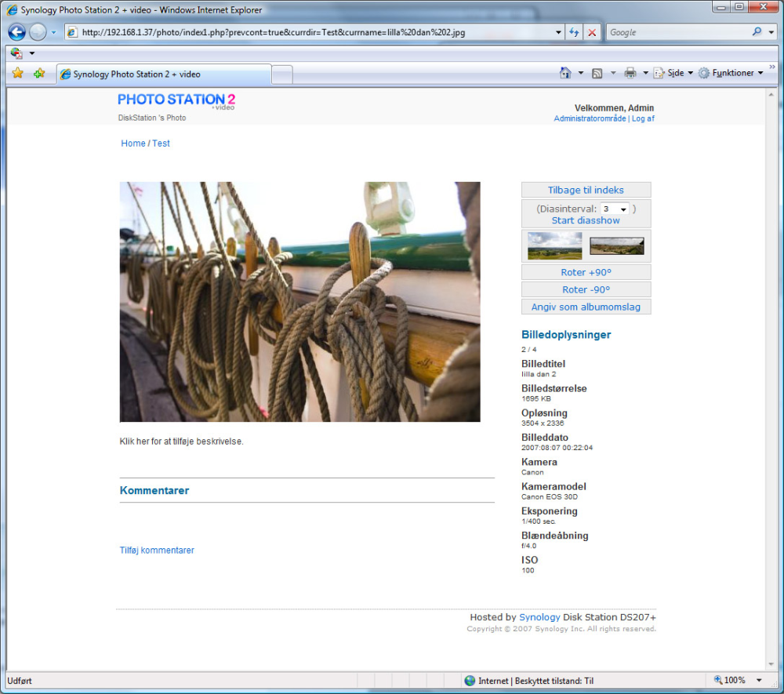Click the RSS feeds icon

(x=597, y=73)
